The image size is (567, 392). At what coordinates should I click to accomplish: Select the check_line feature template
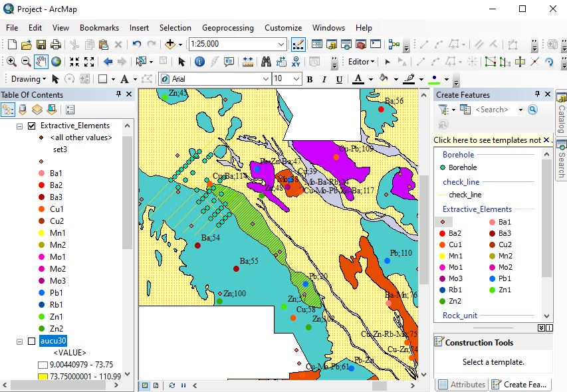pyautogui.click(x=459, y=195)
